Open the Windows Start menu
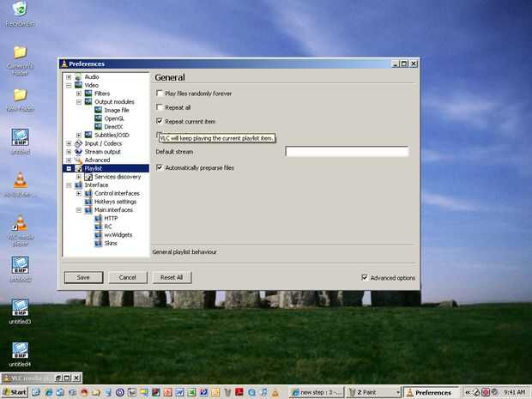This screenshot has width=532, height=399. (15, 392)
